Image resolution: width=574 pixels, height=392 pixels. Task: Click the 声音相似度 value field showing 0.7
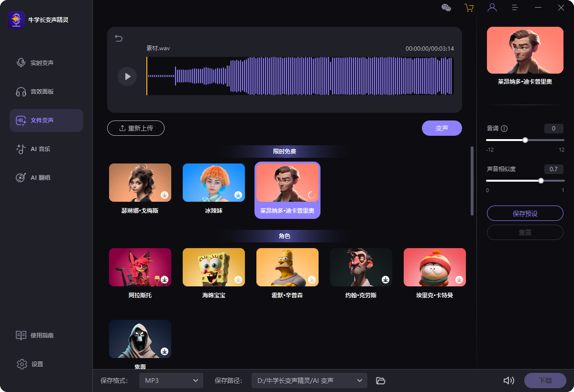point(554,169)
